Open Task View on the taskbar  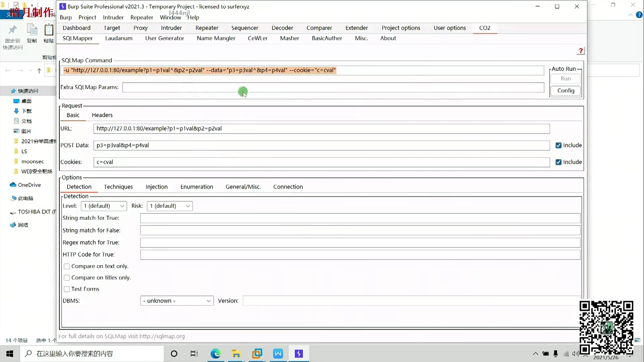[x=194, y=354]
